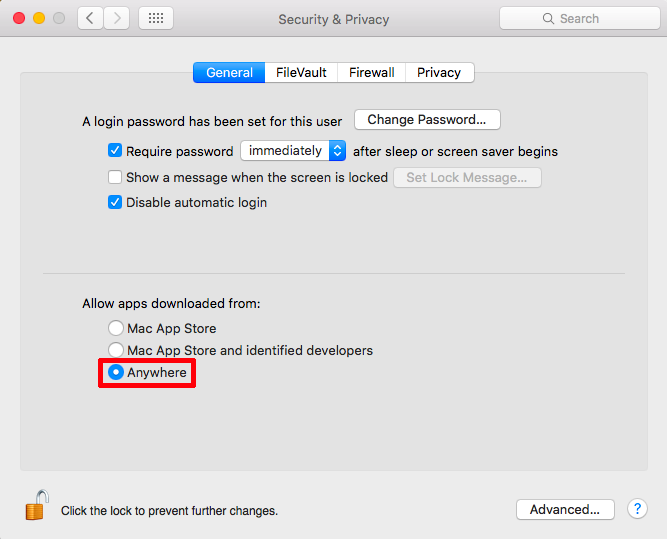Click the yellow minimize window button
The width and height of the screenshot is (667, 539).
39,18
